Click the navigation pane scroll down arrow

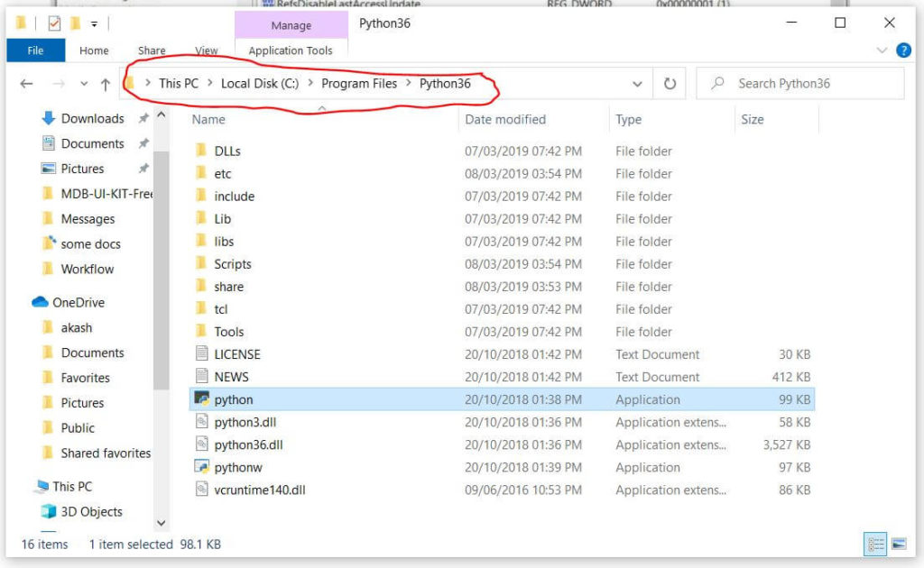pyautogui.click(x=161, y=523)
